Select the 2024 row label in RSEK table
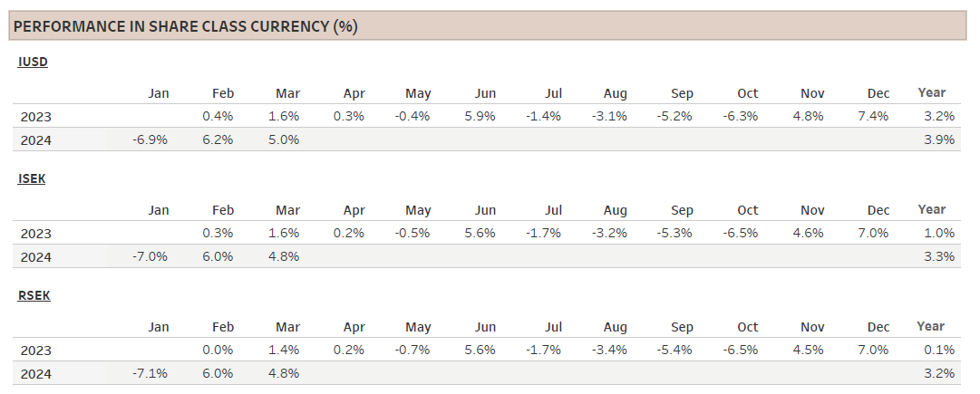The width and height of the screenshot is (980, 394). 35,373
